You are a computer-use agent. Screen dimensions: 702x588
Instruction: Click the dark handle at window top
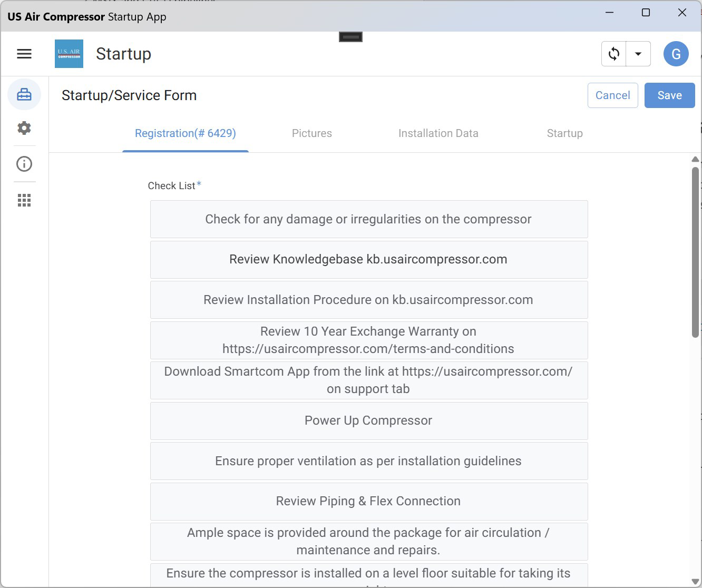pos(350,37)
